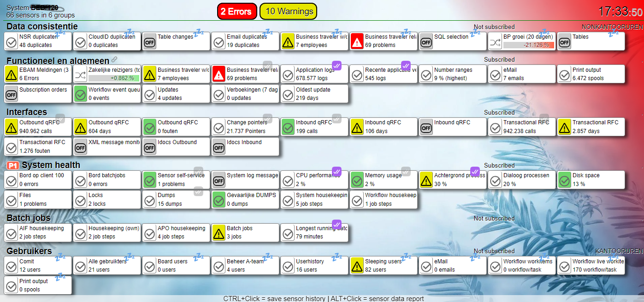This screenshot has width=644, height=302.
Task: Toggle the purple check badge on Application logs
Action: point(337,66)
